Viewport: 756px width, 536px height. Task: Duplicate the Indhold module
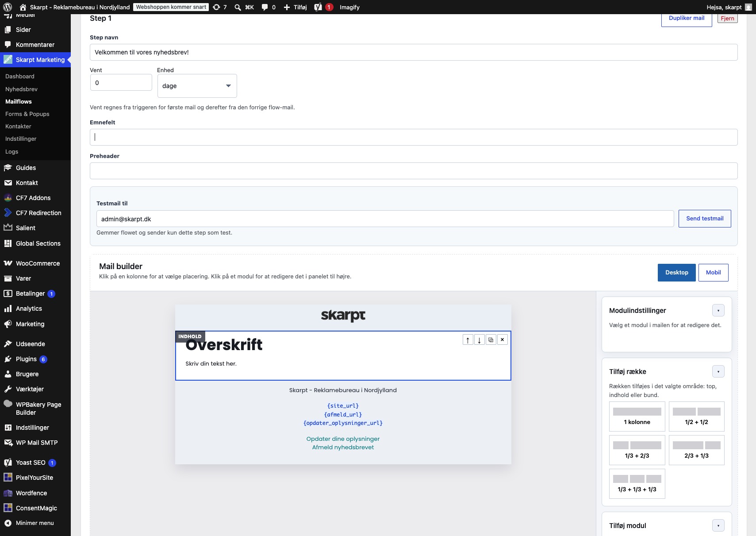[x=491, y=340]
